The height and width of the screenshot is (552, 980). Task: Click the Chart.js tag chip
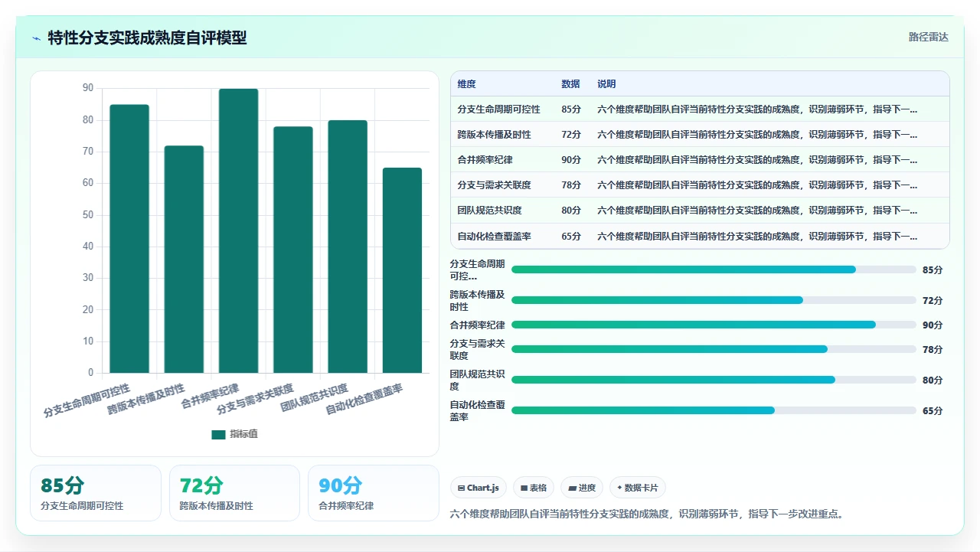tap(479, 488)
